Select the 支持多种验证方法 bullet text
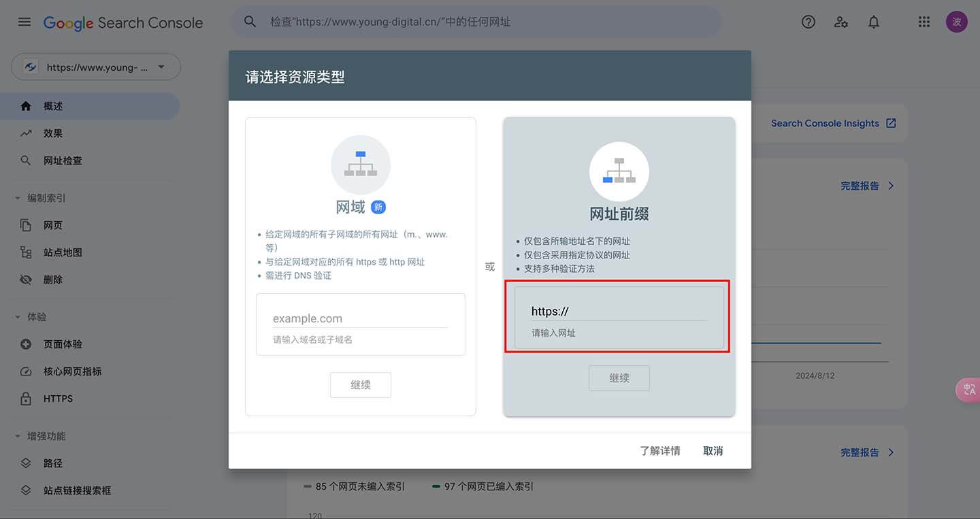980x519 pixels. 559,269
